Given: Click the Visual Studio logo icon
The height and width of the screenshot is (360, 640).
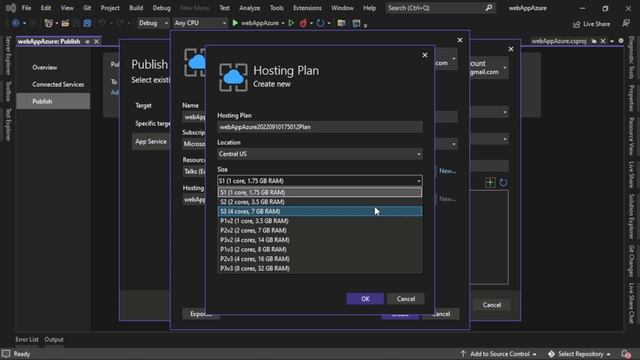Looking at the screenshot, I should coord(11,8).
